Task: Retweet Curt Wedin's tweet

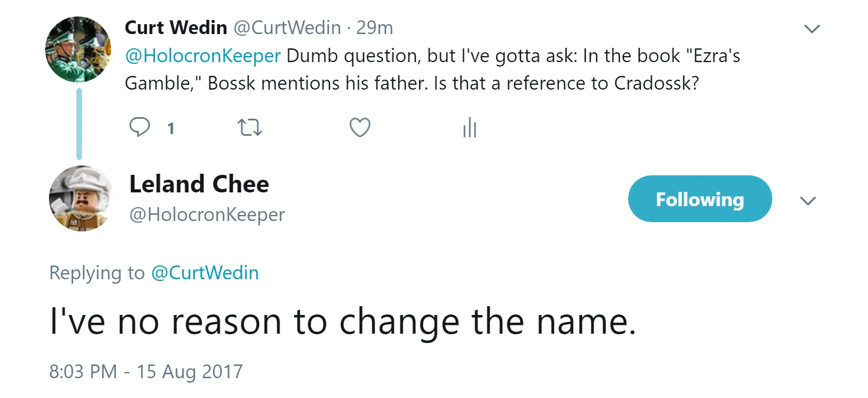Action: (x=249, y=128)
